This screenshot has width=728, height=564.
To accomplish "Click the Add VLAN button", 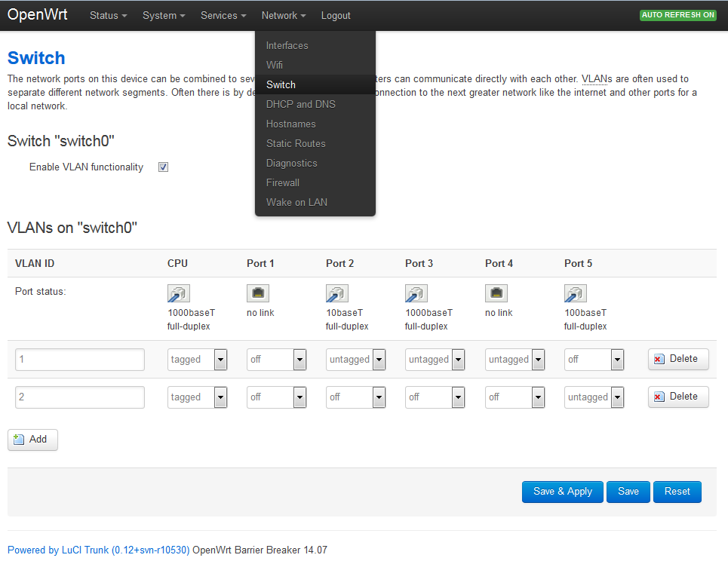I will [32, 439].
